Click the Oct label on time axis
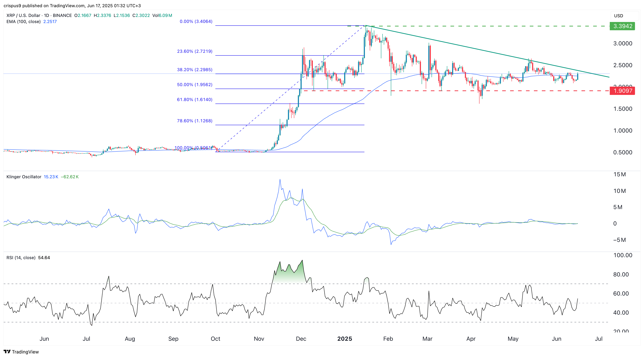644x358 pixels. [216, 339]
